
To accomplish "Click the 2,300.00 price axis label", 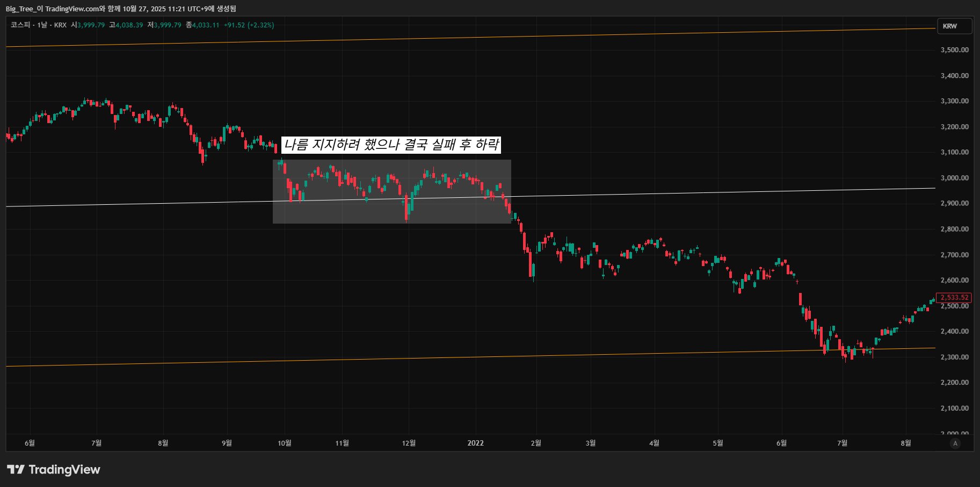I will pos(955,357).
